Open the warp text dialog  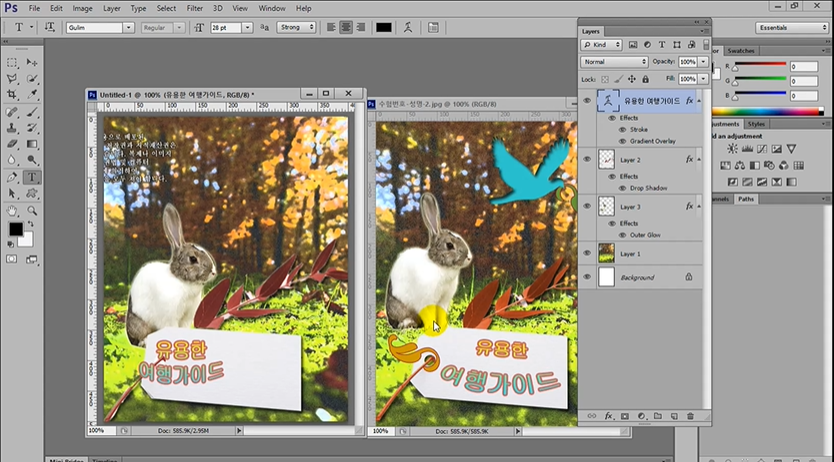pos(408,28)
